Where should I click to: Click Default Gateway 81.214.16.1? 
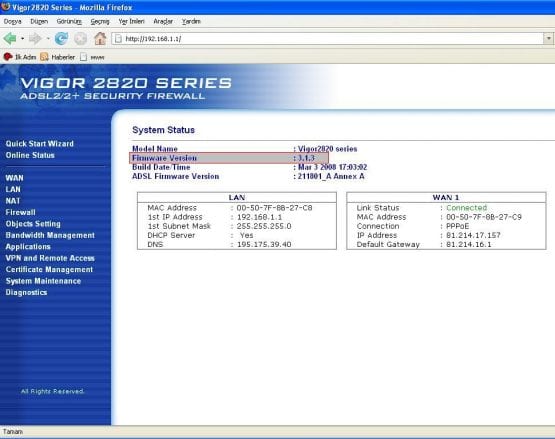(469, 245)
